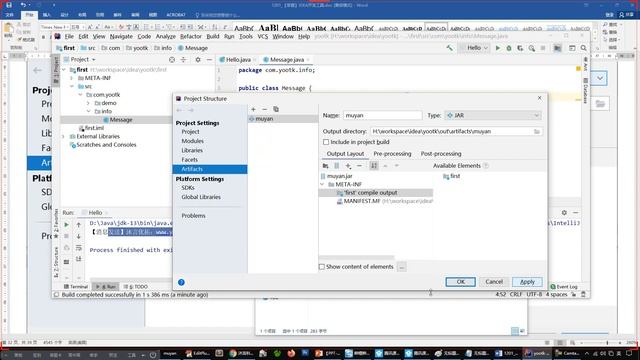This screenshot has height=360, width=640.
Task: Edit the Output directory path field
Action: [x=452, y=131]
